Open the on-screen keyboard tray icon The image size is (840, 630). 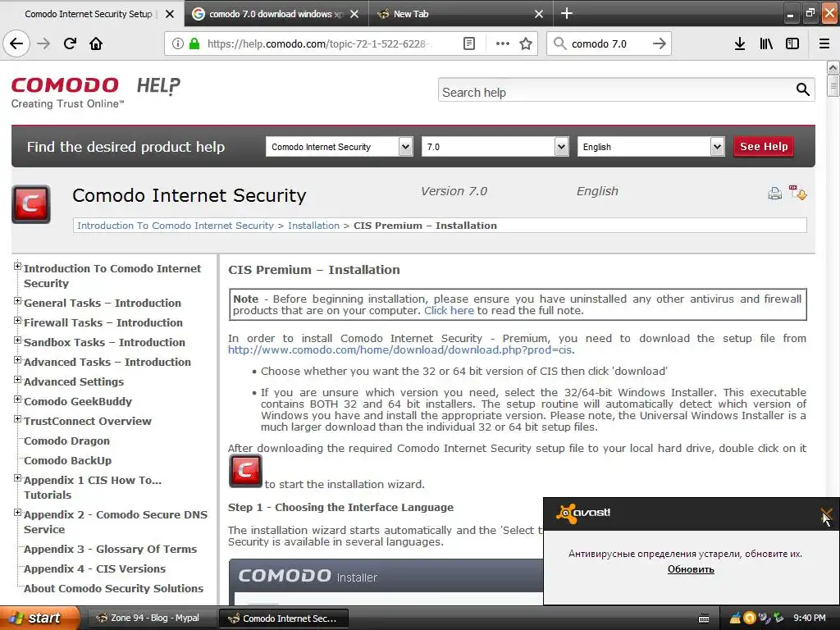[x=704, y=619]
